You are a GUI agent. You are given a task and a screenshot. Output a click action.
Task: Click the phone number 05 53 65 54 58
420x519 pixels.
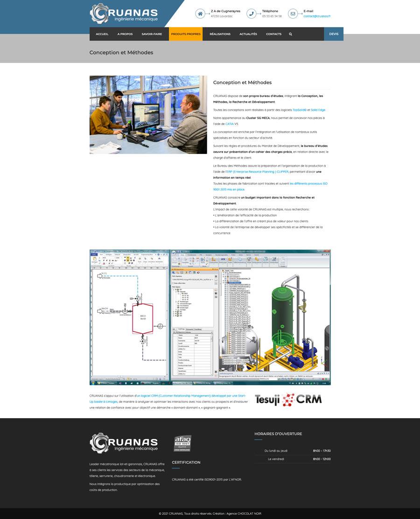[x=272, y=16]
